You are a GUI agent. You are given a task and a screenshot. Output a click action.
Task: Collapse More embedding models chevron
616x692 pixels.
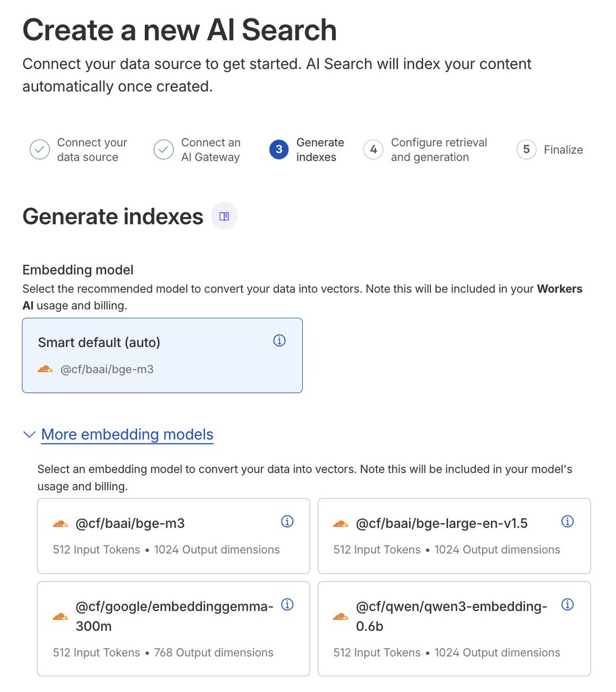coord(29,434)
